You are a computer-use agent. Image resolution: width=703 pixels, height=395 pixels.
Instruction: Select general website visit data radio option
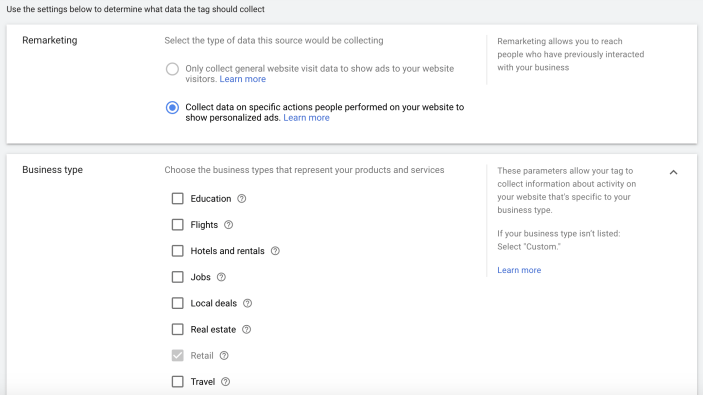[172, 69]
